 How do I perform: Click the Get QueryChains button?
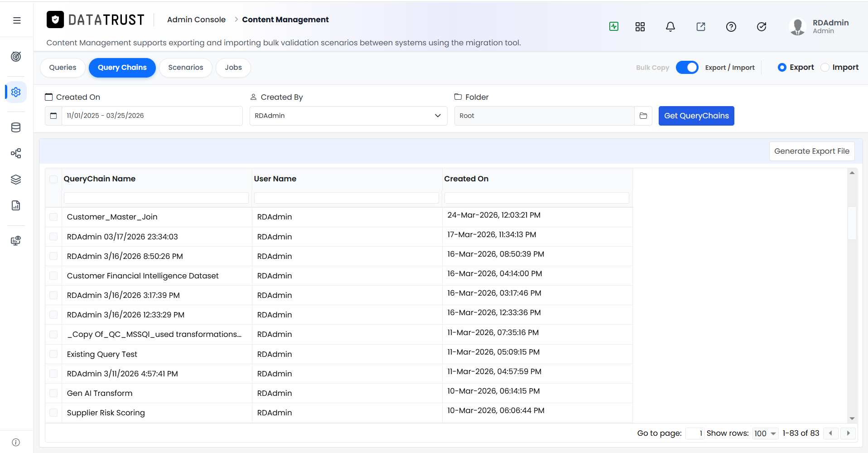[696, 116]
